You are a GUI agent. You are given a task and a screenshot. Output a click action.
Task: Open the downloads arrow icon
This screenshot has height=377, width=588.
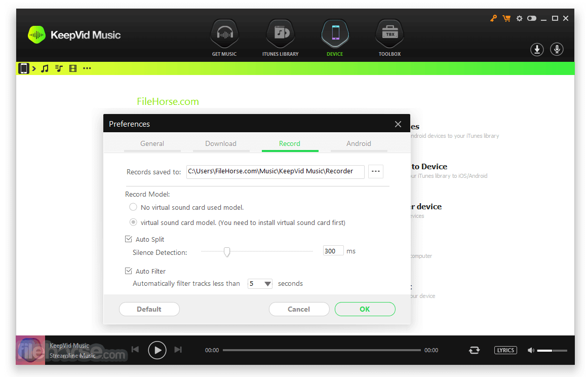[x=537, y=49]
